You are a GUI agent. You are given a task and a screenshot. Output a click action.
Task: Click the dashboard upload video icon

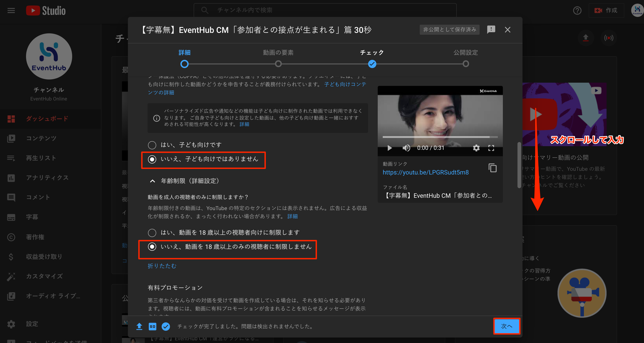586,38
